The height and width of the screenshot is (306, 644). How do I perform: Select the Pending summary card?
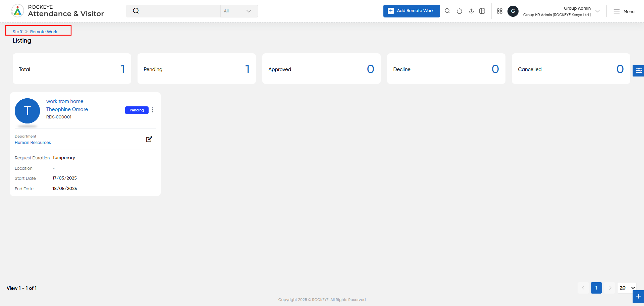pyautogui.click(x=197, y=69)
